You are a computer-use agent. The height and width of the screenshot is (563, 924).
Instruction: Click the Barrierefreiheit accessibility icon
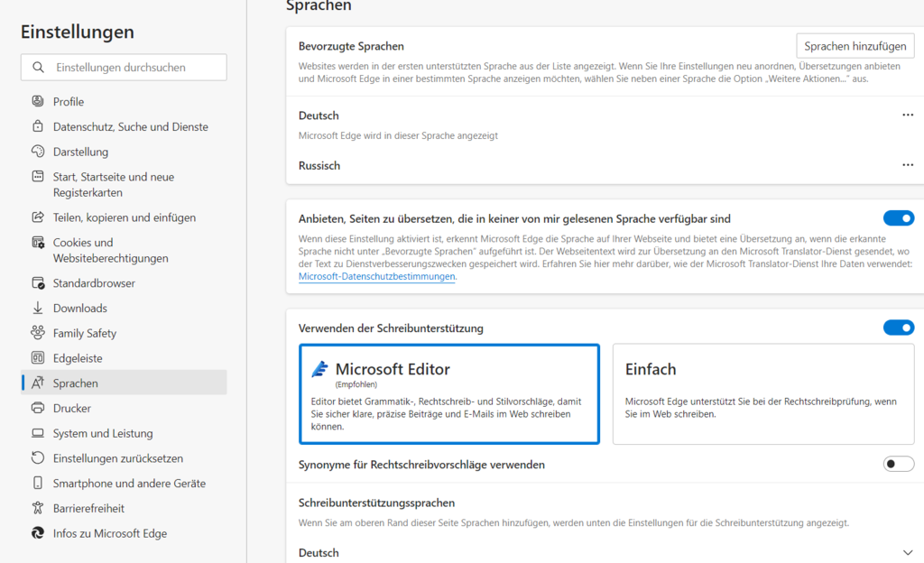click(38, 508)
